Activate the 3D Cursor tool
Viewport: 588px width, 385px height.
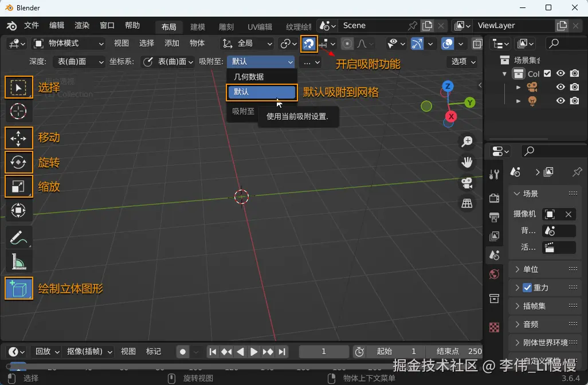pos(18,111)
